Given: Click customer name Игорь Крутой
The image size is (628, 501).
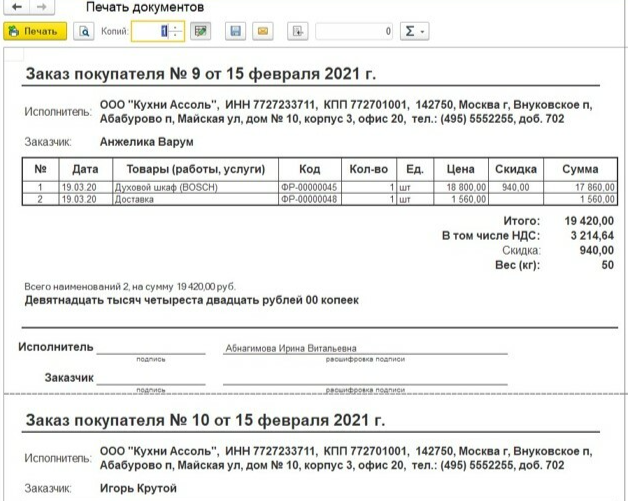Looking at the screenshot, I should (x=138, y=489).
